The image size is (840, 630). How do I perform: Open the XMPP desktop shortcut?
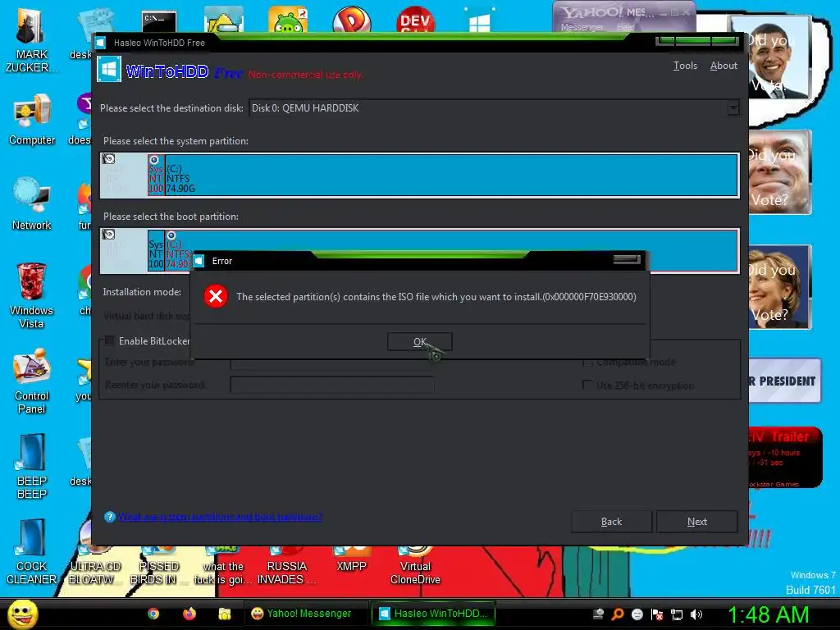[x=351, y=559]
